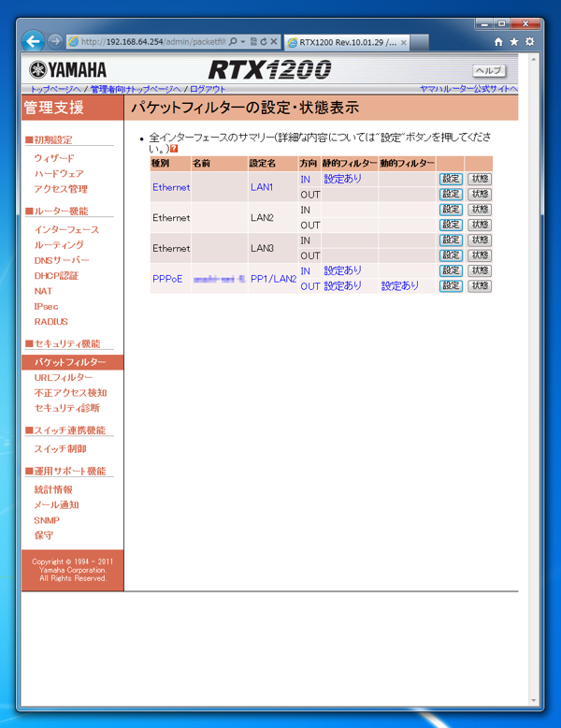561x728 pixels.
Task: Open インターフェース sidebar item
Action: 66,230
